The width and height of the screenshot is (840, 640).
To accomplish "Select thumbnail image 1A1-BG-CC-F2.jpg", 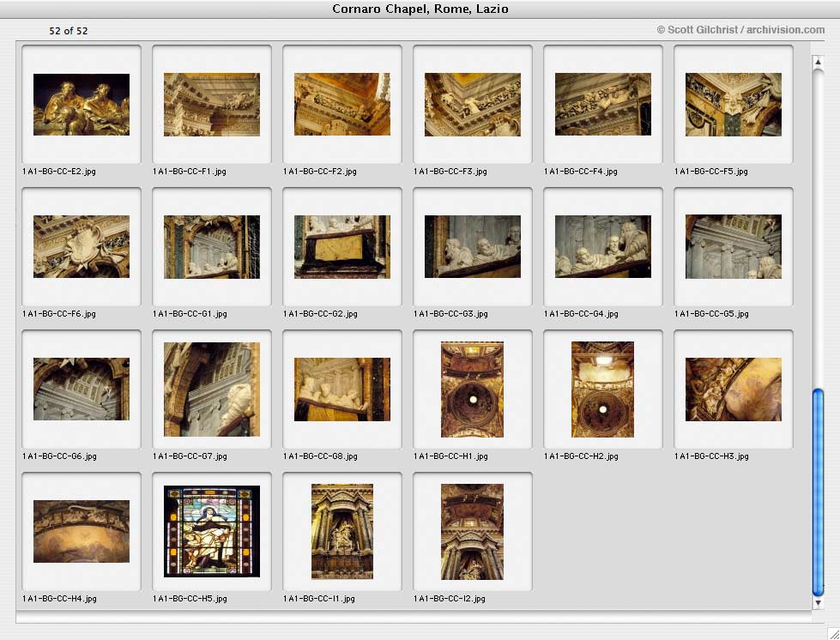I will pyautogui.click(x=342, y=105).
